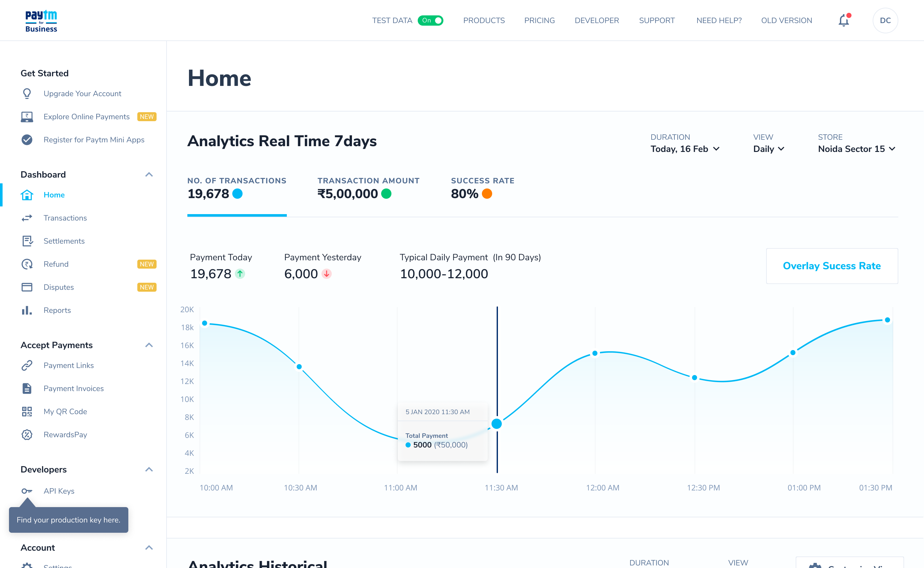Open the Store Noida Sector 15 dropdown

856,149
